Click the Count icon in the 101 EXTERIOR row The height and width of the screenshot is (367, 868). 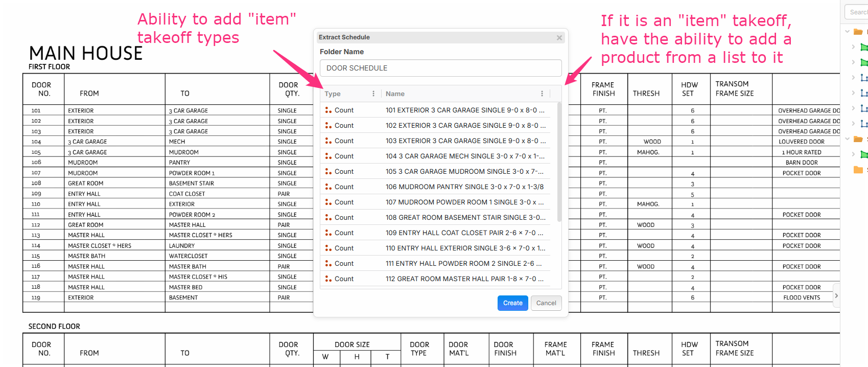pyautogui.click(x=328, y=110)
